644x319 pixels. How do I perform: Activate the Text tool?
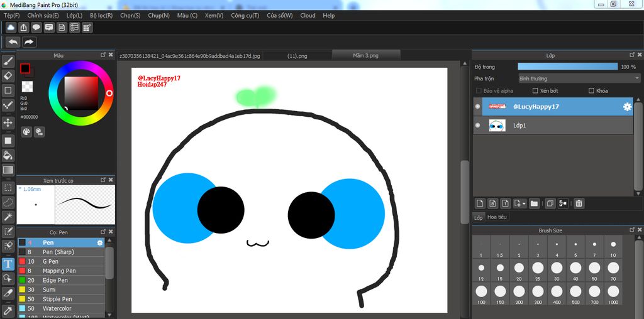[8, 264]
